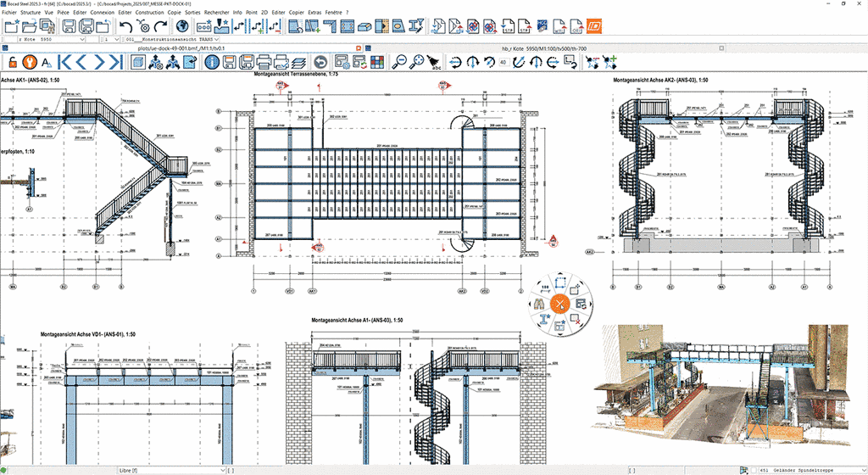This screenshot has height=475, width=868.
Task: Open the Rechercher menu
Action: tap(216, 12)
